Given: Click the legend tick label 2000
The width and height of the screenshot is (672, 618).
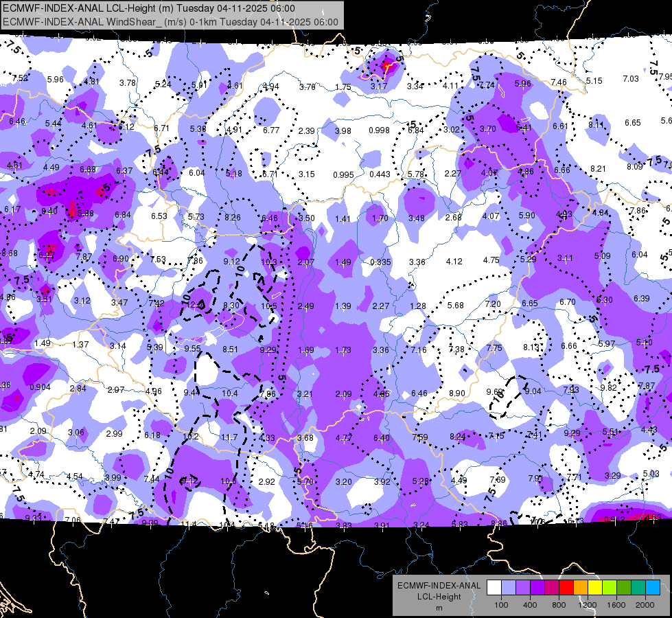Looking at the screenshot, I should pos(645,605).
